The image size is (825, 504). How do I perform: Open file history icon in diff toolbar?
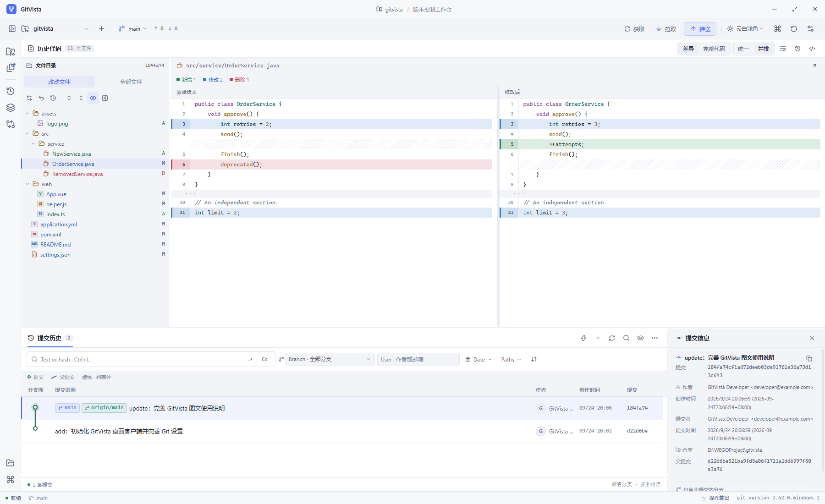[x=797, y=49]
